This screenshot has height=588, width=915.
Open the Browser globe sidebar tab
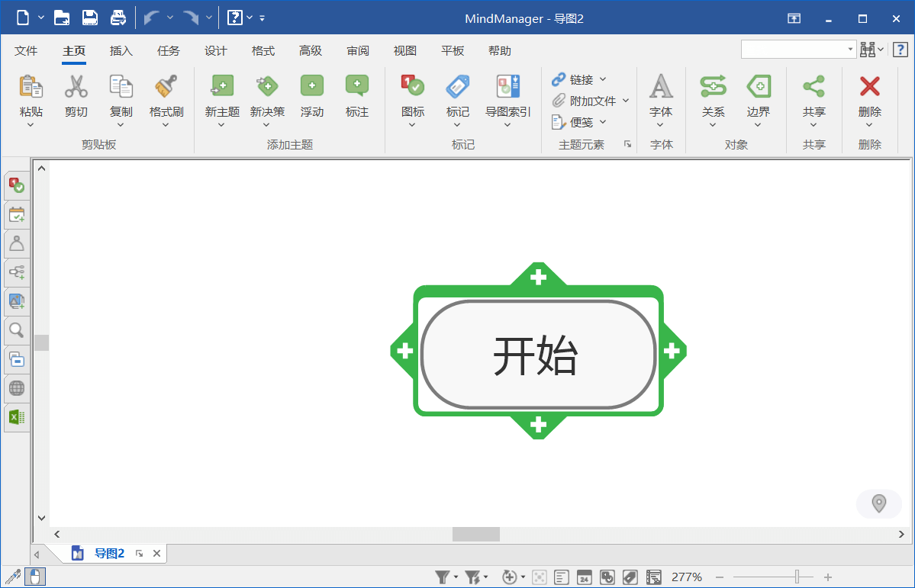[x=16, y=388]
